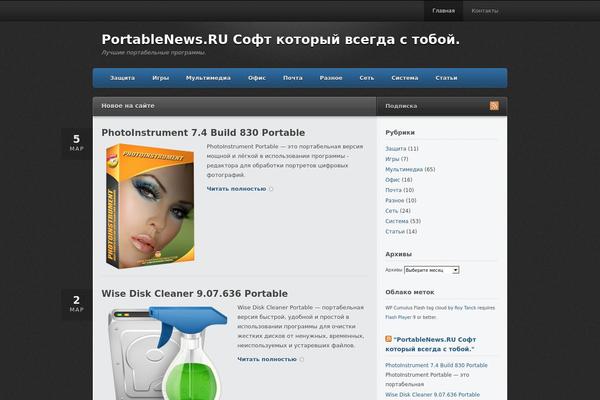Click the Рубрики sidebar heading
This screenshot has width=600, height=400.
tap(400, 132)
